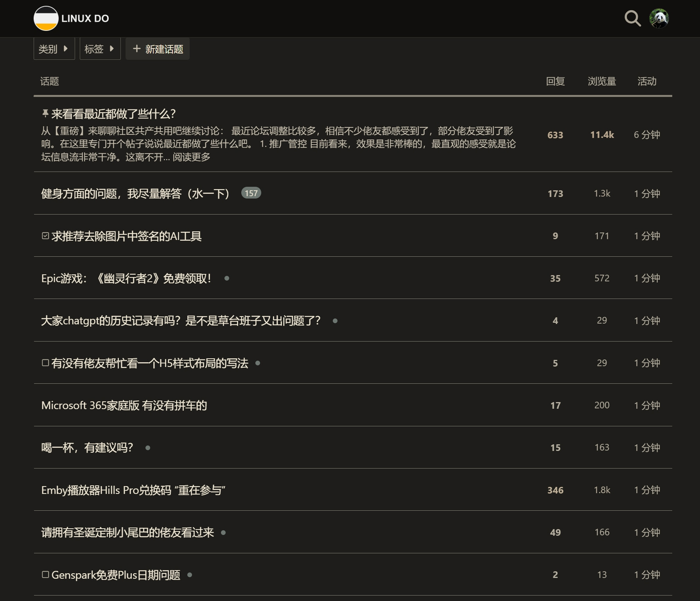This screenshot has height=601, width=700.
Task: Click the unsolved box icon beside Genspark免费Plus日期问题
Action: click(x=45, y=574)
